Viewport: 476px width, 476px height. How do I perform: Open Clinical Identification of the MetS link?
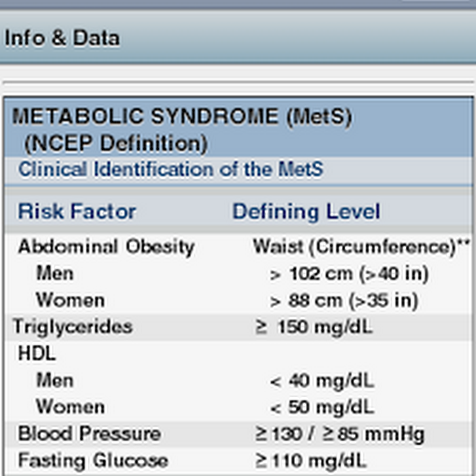tap(171, 170)
